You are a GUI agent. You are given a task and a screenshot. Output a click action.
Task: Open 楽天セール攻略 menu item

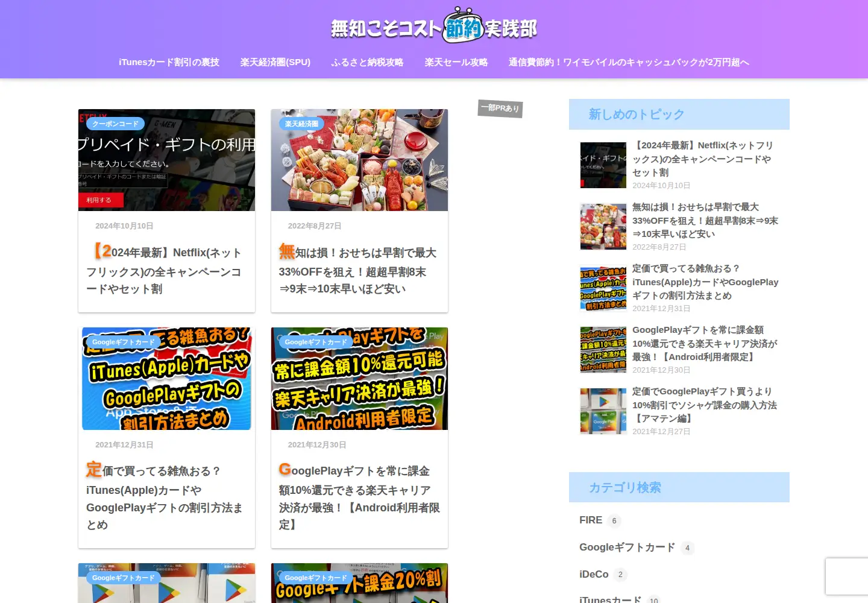(x=456, y=62)
